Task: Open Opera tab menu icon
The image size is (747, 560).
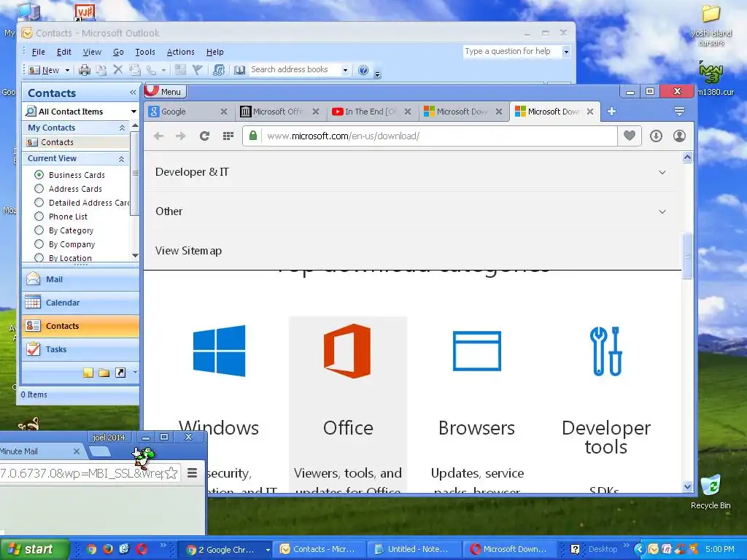Action: (679, 112)
